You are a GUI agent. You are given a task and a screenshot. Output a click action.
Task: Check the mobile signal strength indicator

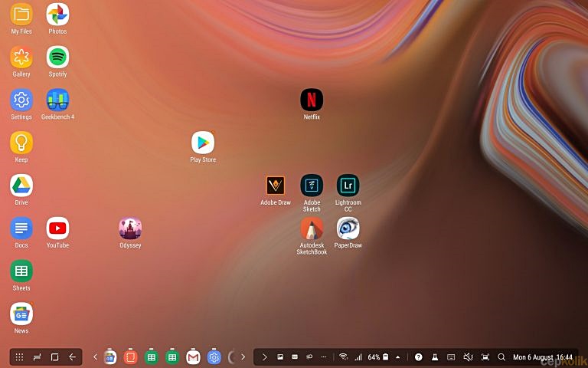click(358, 357)
